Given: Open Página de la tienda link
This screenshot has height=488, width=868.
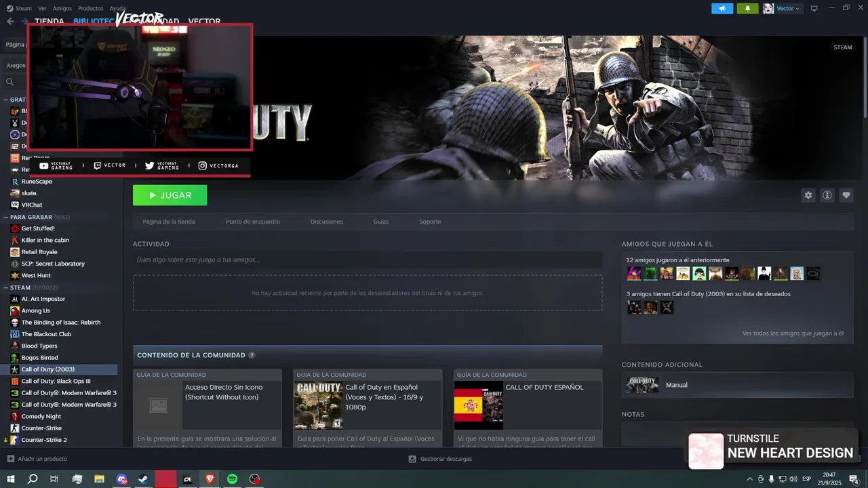Looking at the screenshot, I should (169, 222).
